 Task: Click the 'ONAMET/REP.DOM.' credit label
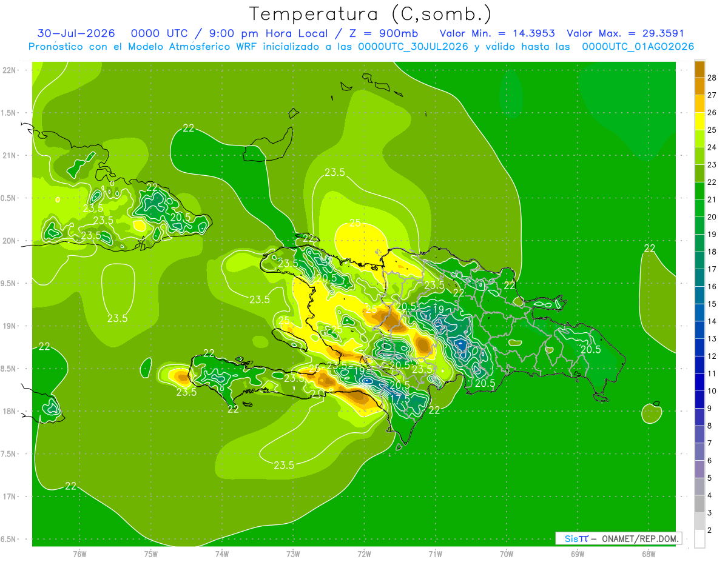641,538
